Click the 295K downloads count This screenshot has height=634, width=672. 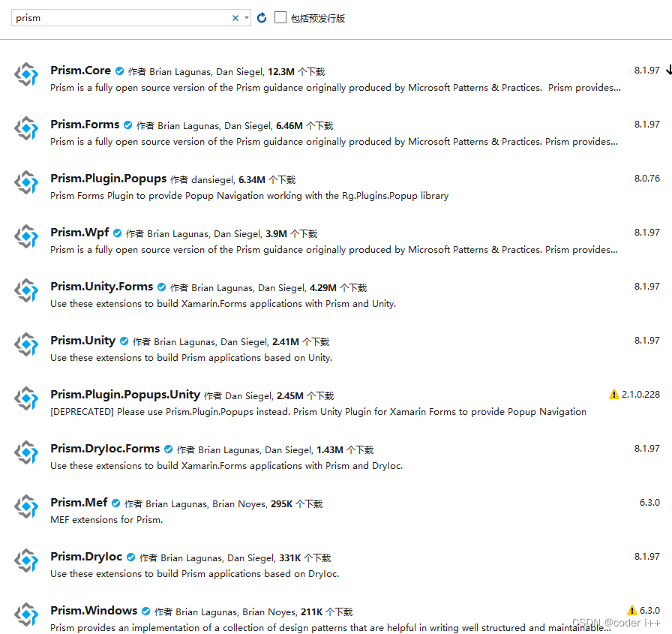pyautogui.click(x=281, y=503)
